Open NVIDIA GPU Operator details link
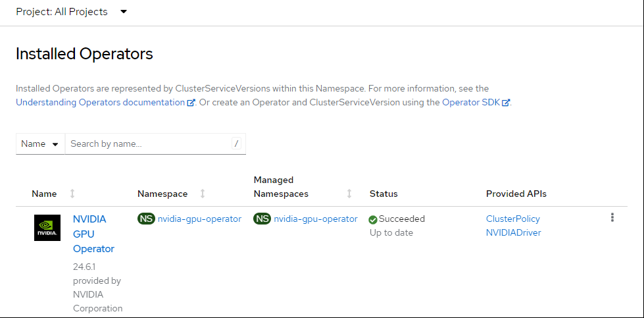This screenshot has height=318, width=644. [x=93, y=234]
